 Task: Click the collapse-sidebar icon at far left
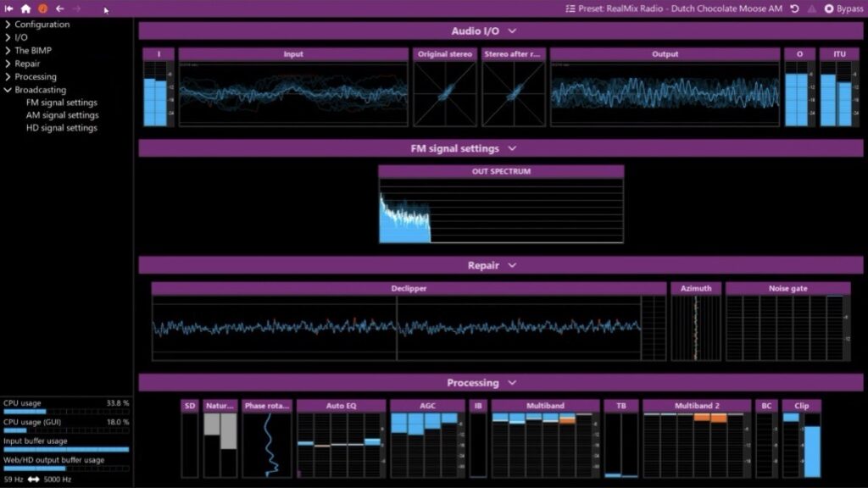8,8
